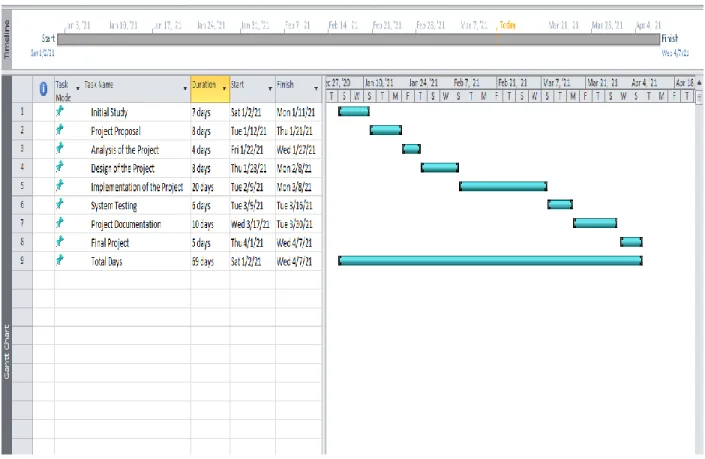Click the '20 days' duration cell

click(210, 187)
